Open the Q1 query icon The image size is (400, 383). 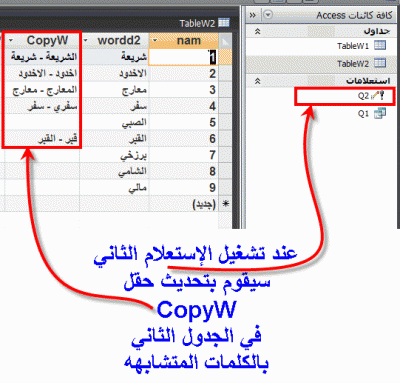tap(380, 113)
